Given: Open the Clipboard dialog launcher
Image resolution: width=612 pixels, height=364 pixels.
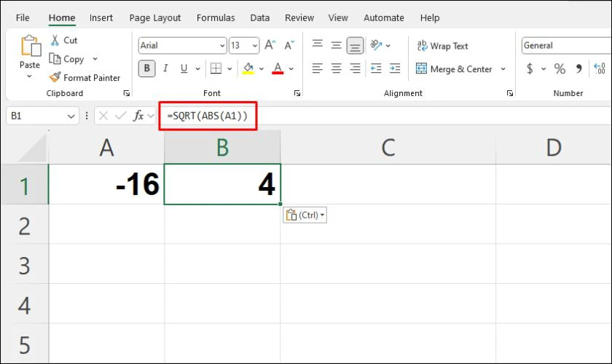Looking at the screenshot, I should (x=127, y=93).
